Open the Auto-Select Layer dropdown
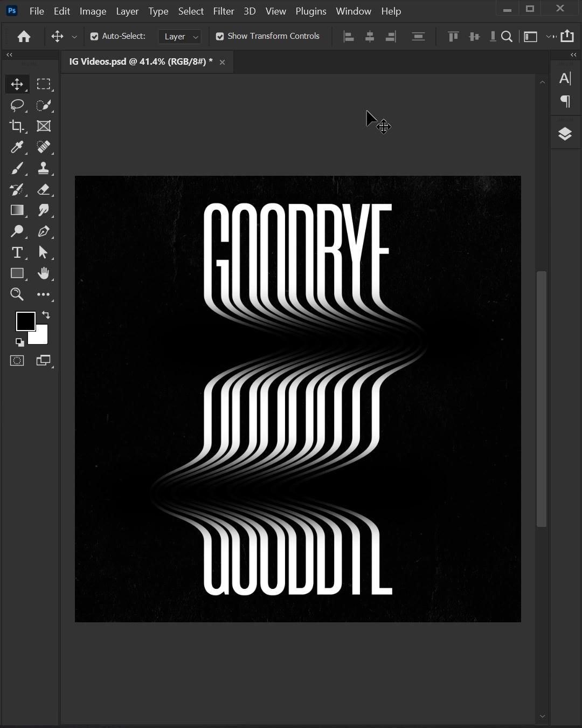Viewport: 582px width, 728px height. pyautogui.click(x=180, y=37)
